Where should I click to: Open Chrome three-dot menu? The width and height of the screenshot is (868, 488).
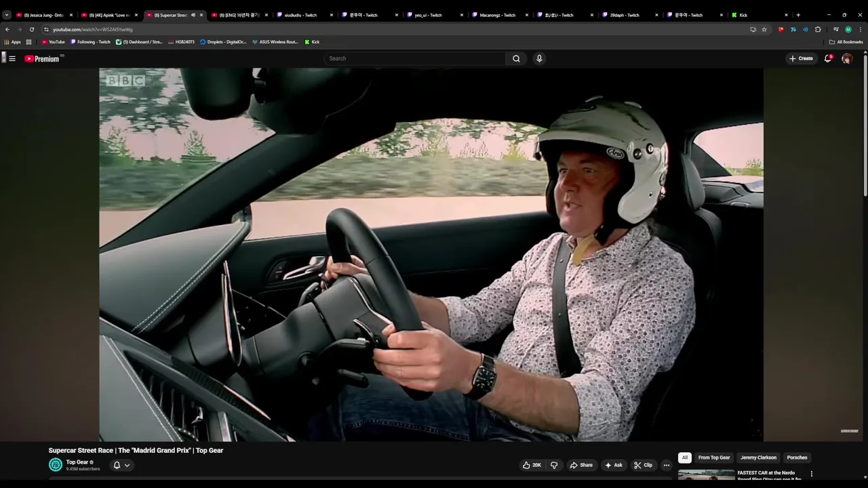pyautogui.click(x=861, y=29)
